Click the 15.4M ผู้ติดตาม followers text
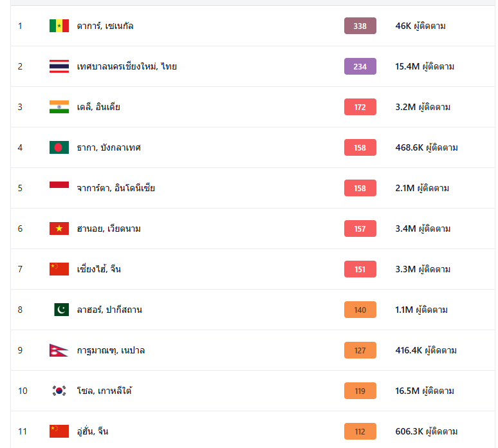The width and height of the screenshot is (498, 448). pos(425,66)
